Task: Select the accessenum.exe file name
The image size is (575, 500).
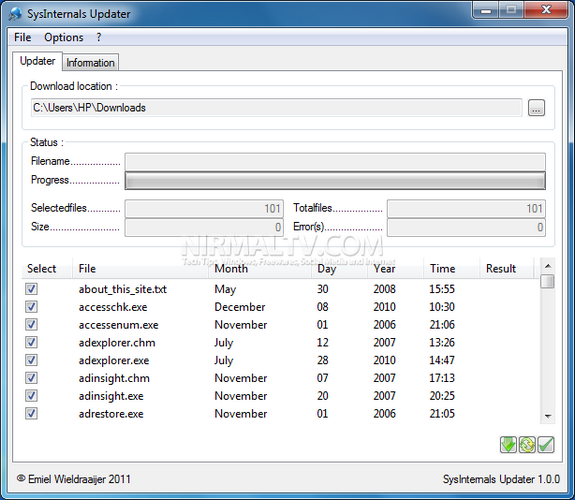Action: click(x=118, y=325)
